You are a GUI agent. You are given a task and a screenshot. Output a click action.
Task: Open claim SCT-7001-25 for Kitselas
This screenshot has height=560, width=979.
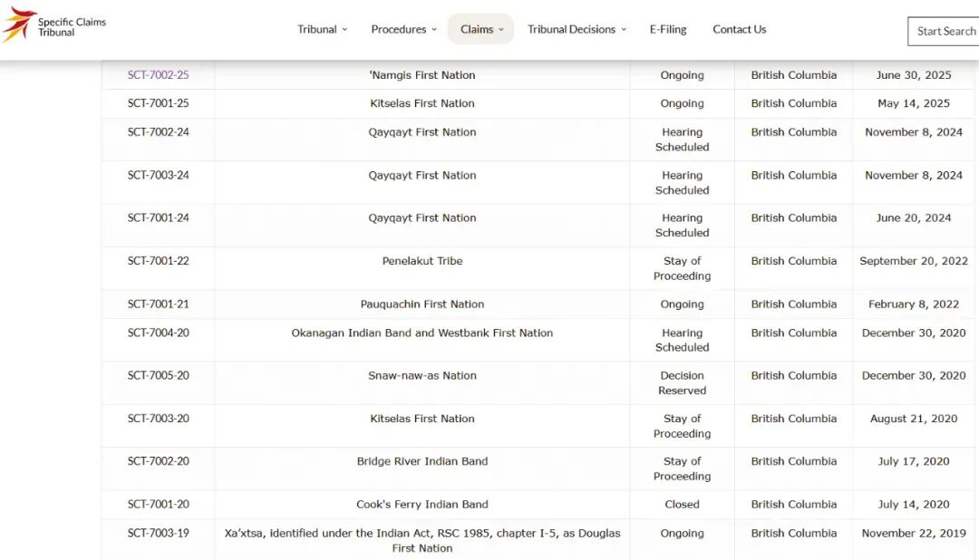pos(159,103)
